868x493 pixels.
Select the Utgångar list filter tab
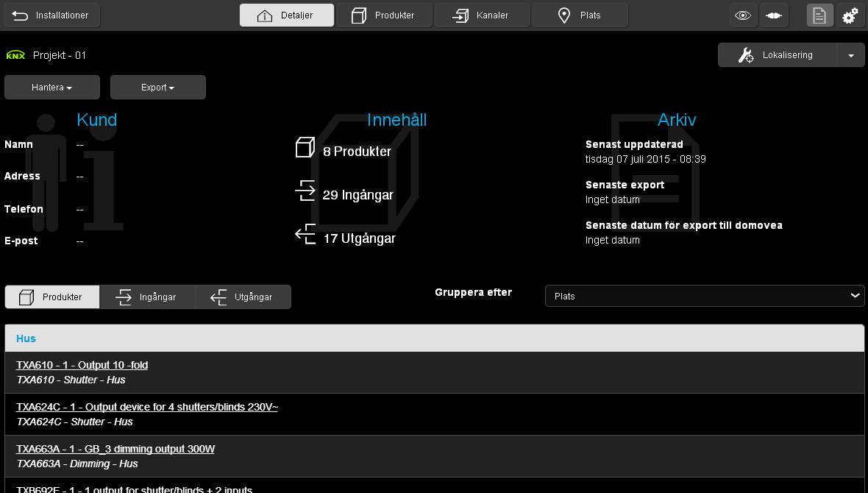tap(243, 297)
